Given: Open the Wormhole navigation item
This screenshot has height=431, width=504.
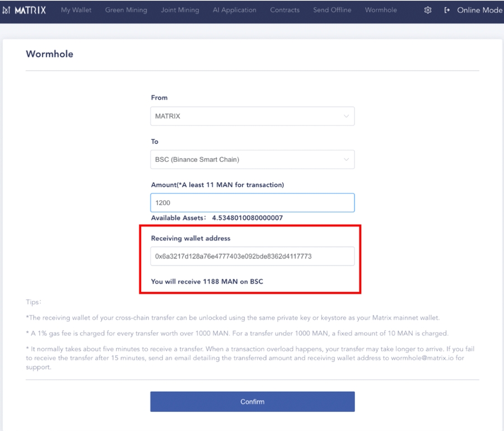Looking at the screenshot, I should (381, 10).
